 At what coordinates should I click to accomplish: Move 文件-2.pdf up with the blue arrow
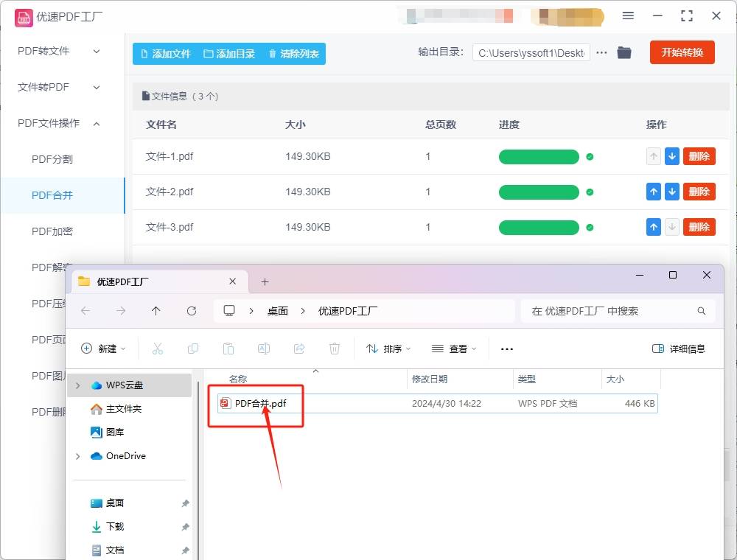coord(653,192)
